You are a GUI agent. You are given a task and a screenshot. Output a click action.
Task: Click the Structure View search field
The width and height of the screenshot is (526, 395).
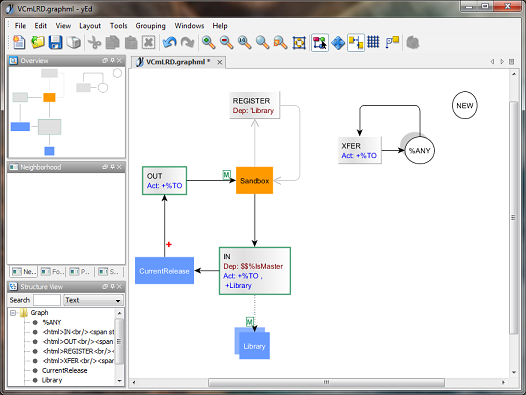click(47, 300)
